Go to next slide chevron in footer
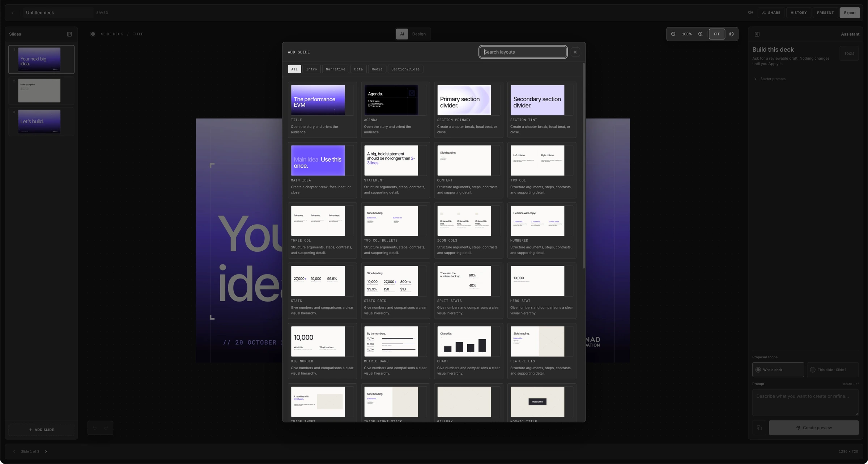The height and width of the screenshot is (464, 868). (46, 451)
